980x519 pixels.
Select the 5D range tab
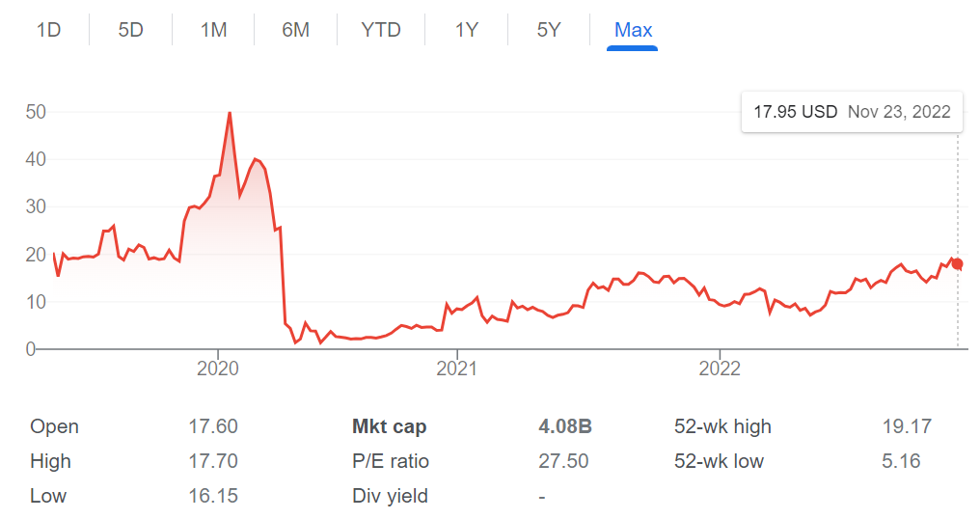130,30
